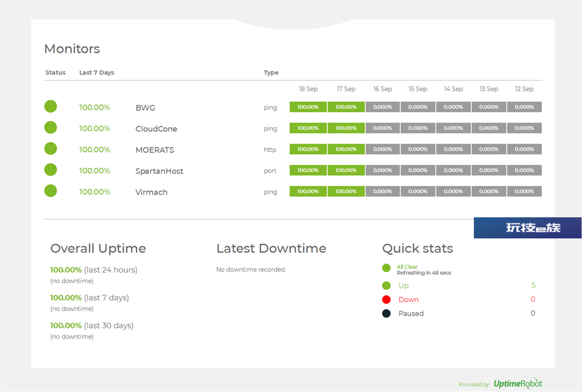Click SpartanHost's 13 Sep 0.000% bar
The height and width of the screenshot is (392, 582).
pyautogui.click(x=489, y=170)
